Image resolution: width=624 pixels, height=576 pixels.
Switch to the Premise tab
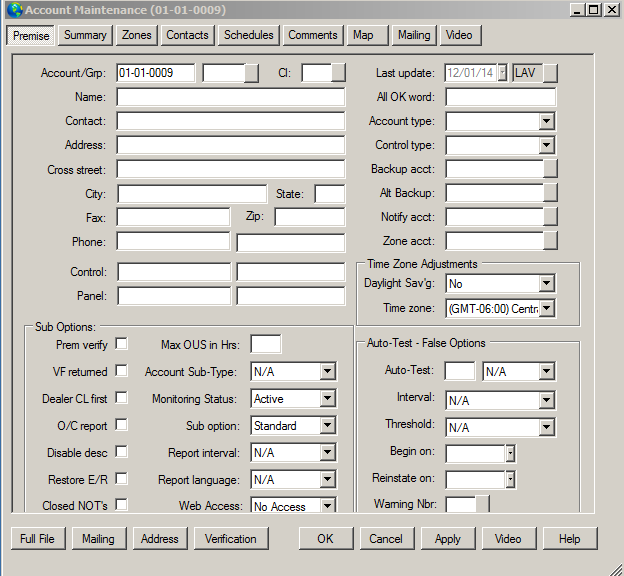coord(31,36)
